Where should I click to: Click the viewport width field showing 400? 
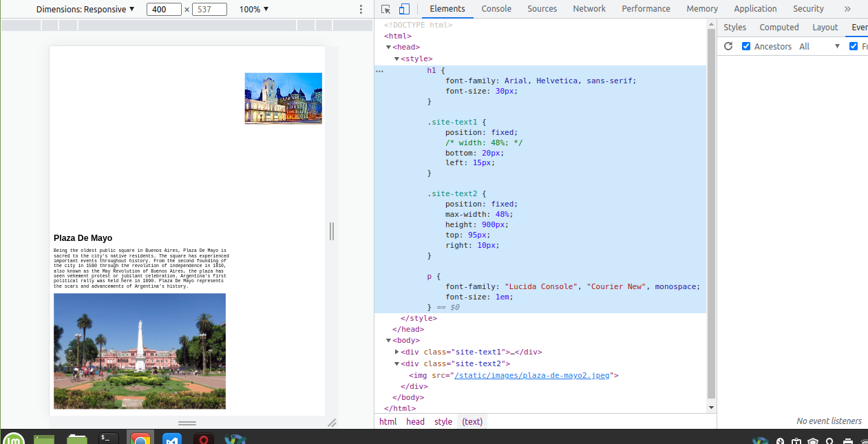click(164, 10)
